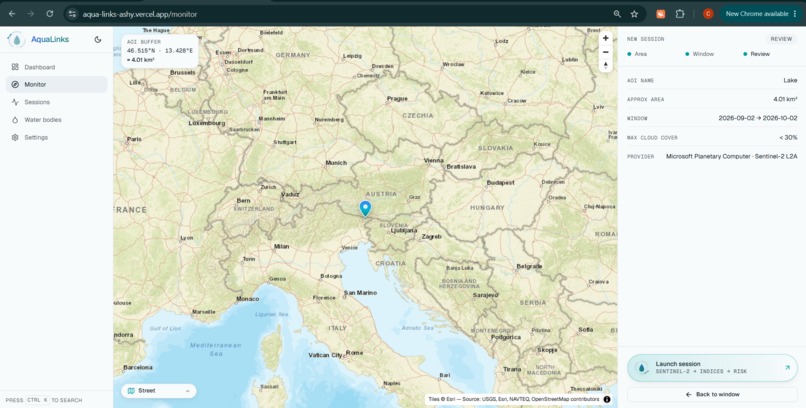Viewport: 806px width, 408px height.
Task: Click the Launch session droplet icon
Action: click(x=641, y=367)
